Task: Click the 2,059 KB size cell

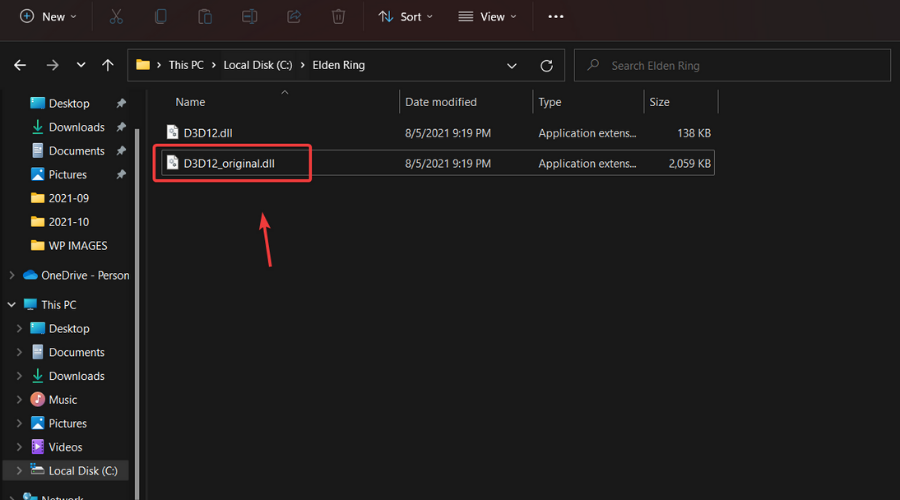Action: pos(689,164)
